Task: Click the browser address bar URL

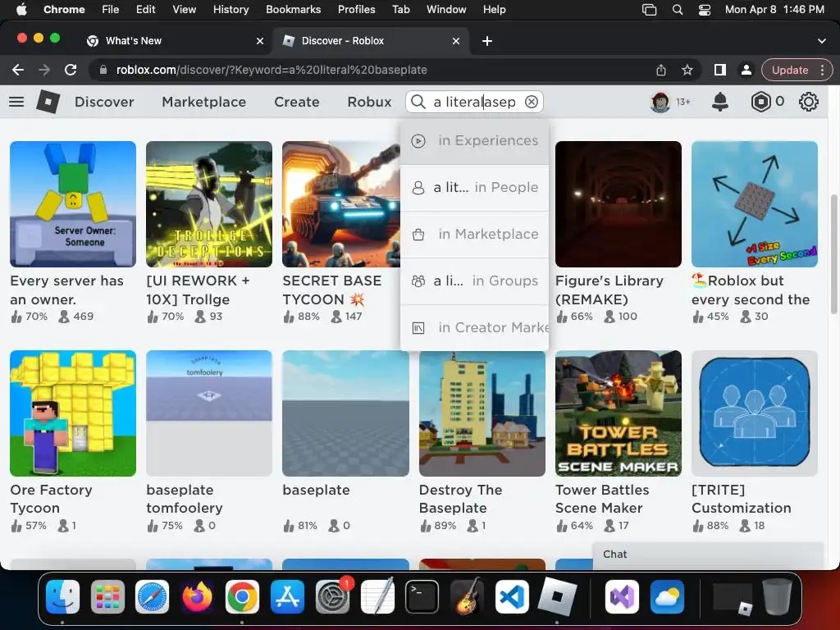Action: [x=272, y=70]
